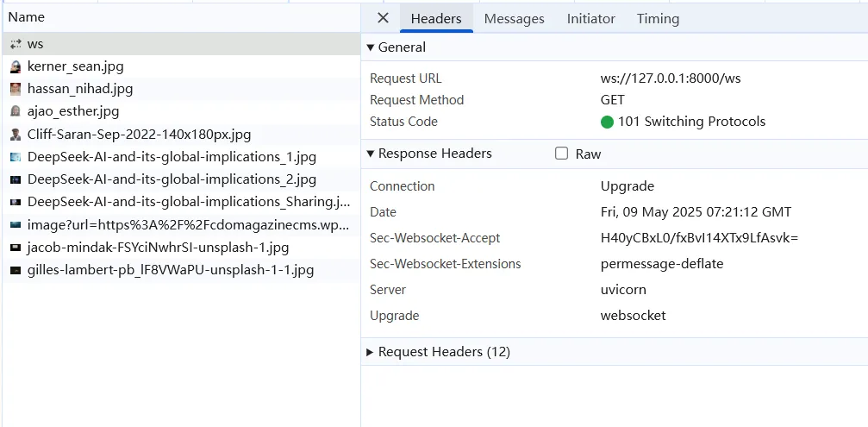Click the Name column header
This screenshot has width=868, height=427.
[x=27, y=17]
